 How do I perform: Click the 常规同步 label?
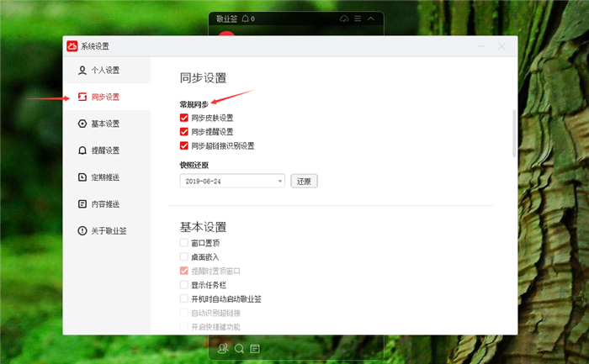point(194,104)
